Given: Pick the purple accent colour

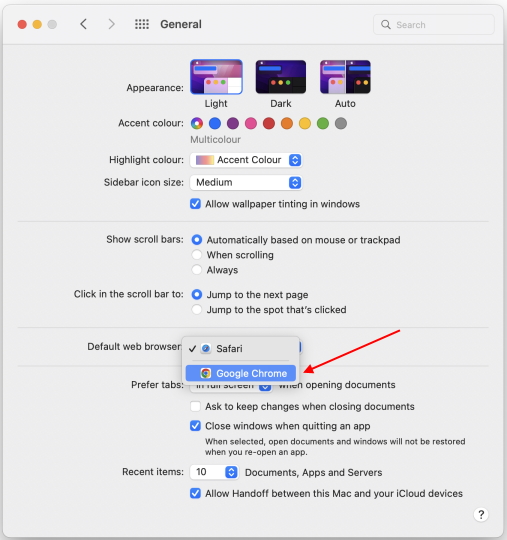Looking at the screenshot, I should click(x=233, y=123).
